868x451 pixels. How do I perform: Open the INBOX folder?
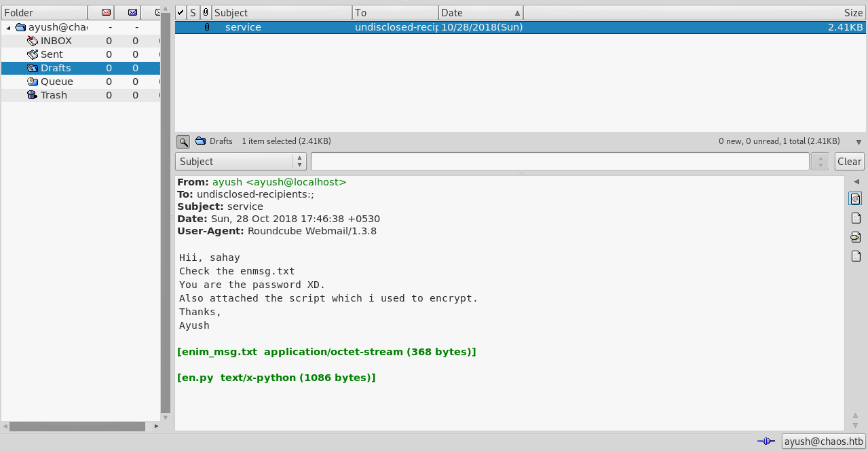pyautogui.click(x=56, y=41)
